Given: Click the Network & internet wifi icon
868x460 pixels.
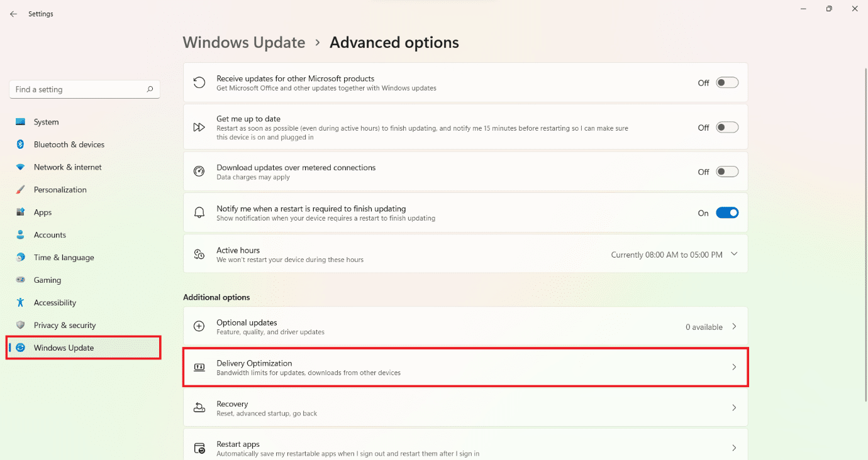Looking at the screenshot, I should click(21, 167).
